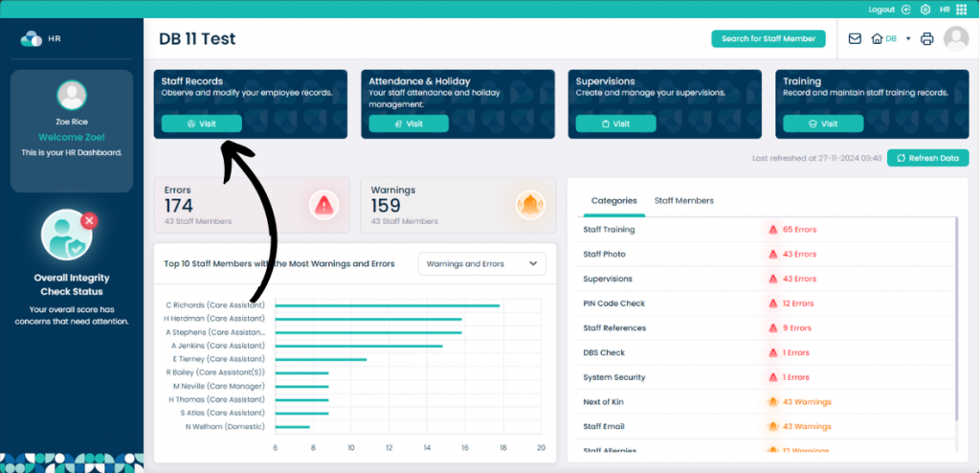Image resolution: width=980 pixels, height=473 pixels.
Task: Switch to the Staff Members tab
Action: point(683,201)
